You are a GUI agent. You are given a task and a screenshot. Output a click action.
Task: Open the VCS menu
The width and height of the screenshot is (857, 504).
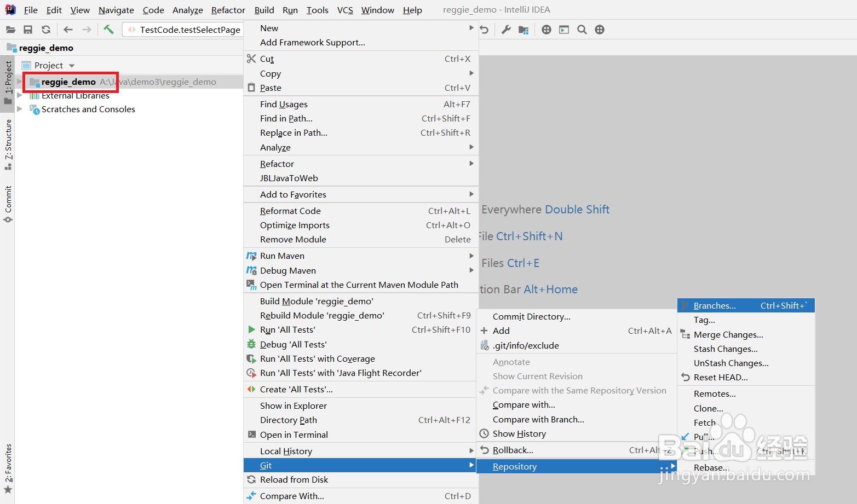(x=345, y=10)
